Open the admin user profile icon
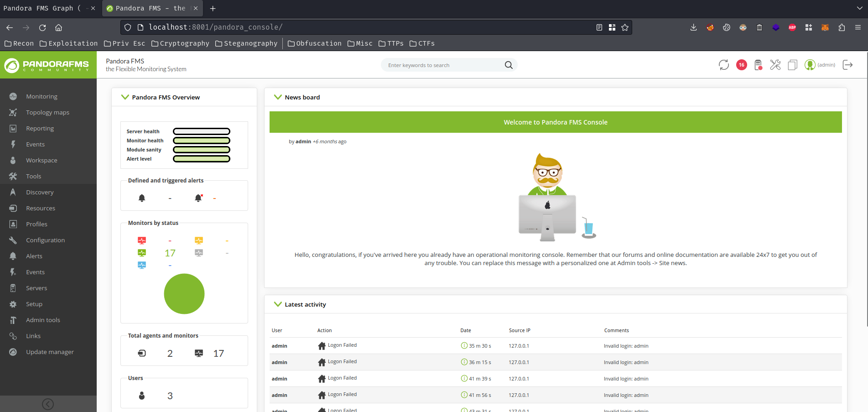The height and width of the screenshot is (412, 868). click(x=810, y=65)
